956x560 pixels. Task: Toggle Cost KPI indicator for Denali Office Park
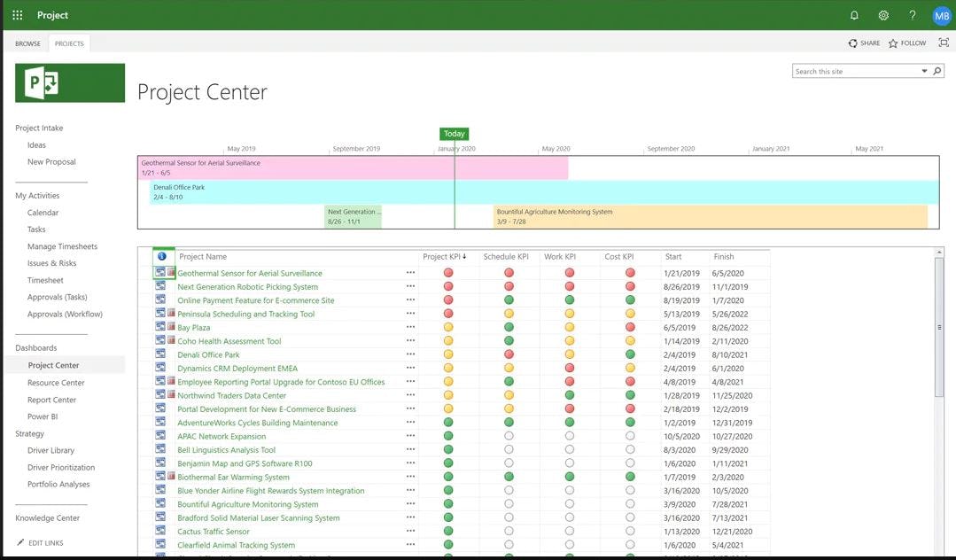pos(629,354)
